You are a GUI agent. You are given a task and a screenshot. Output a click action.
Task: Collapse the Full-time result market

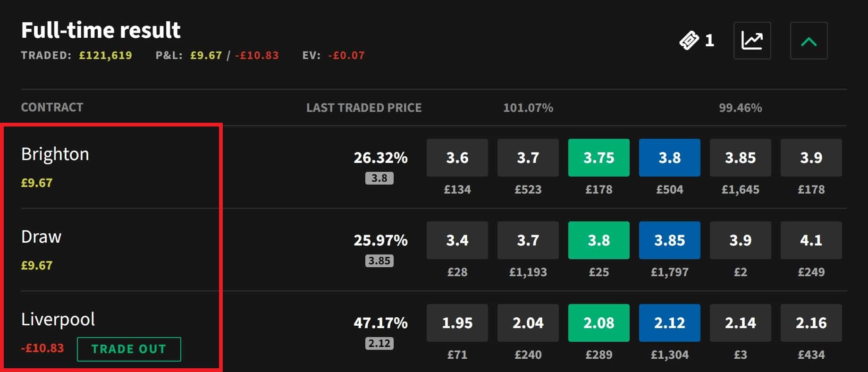click(x=809, y=41)
